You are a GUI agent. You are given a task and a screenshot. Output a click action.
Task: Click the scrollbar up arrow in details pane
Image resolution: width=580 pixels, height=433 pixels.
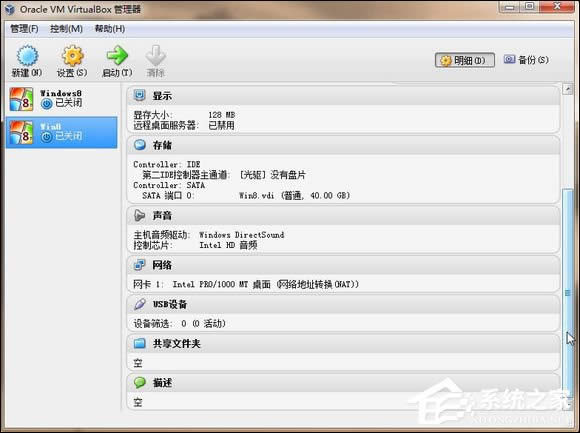[567, 89]
